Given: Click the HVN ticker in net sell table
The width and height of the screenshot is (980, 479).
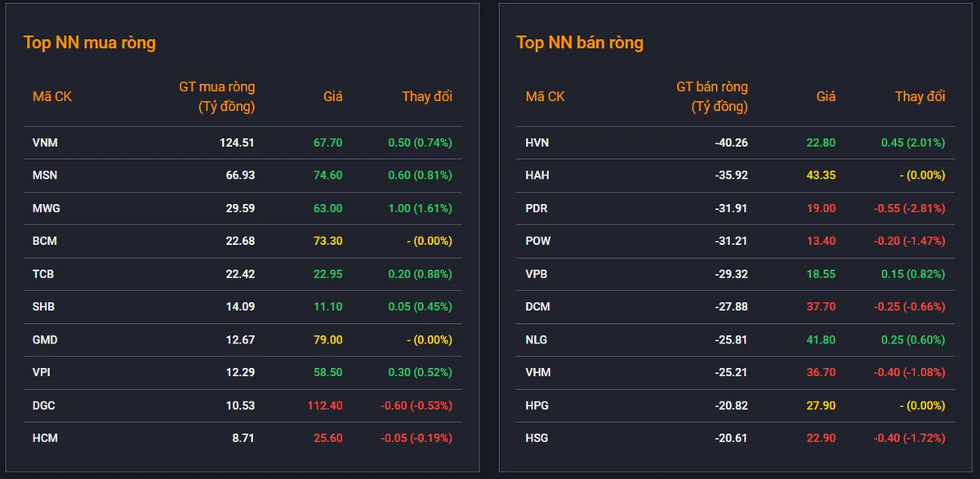Looking at the screenshot, I should point(537,143).
